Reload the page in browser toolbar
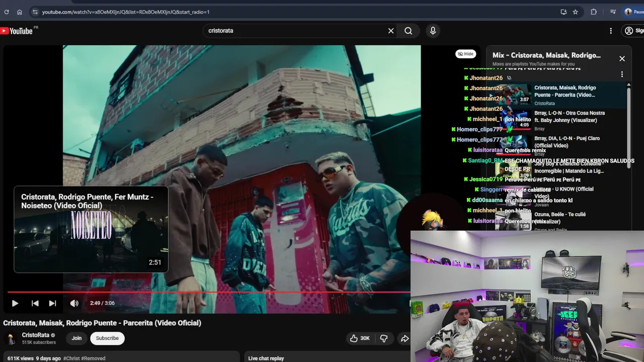Screen dimensions: 644x362 coord(6,12)
